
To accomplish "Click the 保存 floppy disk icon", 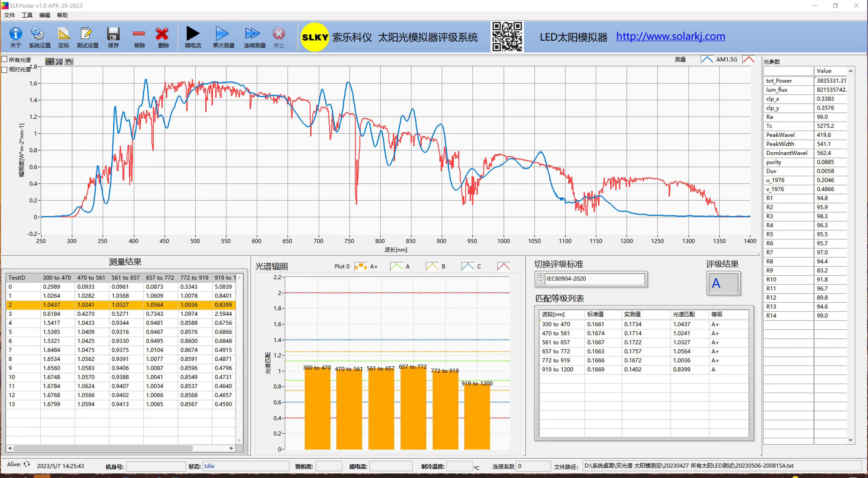I will pyautogui.click(x=113, y=34).
